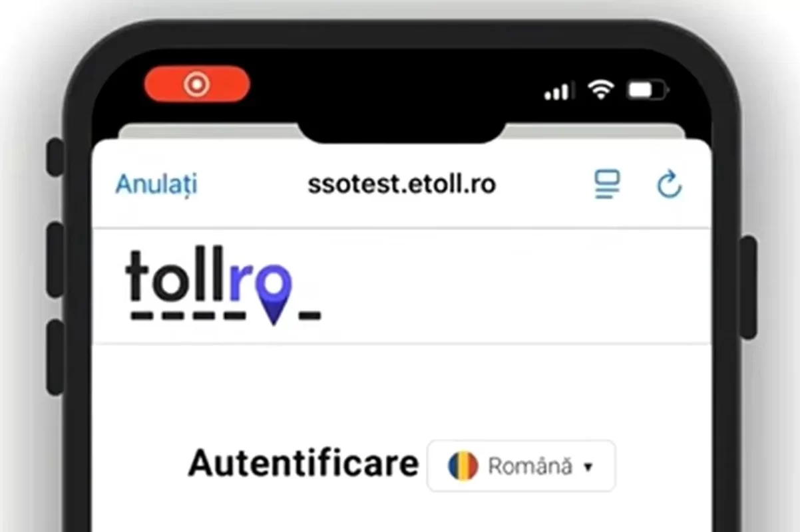Tap the red screen recording indicator
Screen dimensions: 800x532
click(197, 84)
